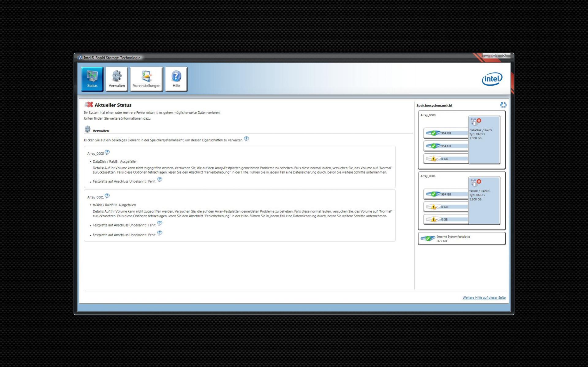Open help icon for missing disk under Array_0000
Image resolution: width=588 pixels, height=367 pixels.
[x=160, y=180]
